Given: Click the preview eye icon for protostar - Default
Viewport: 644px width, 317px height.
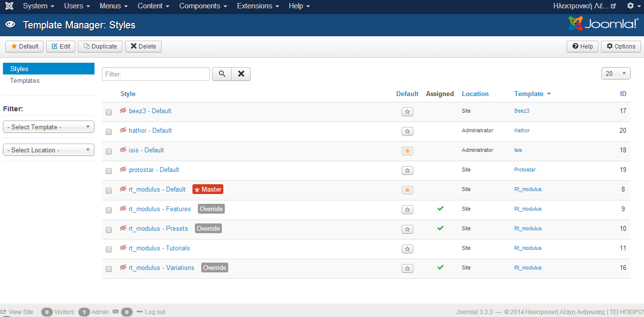Looking at the screenshot, I should pos(123,170).
